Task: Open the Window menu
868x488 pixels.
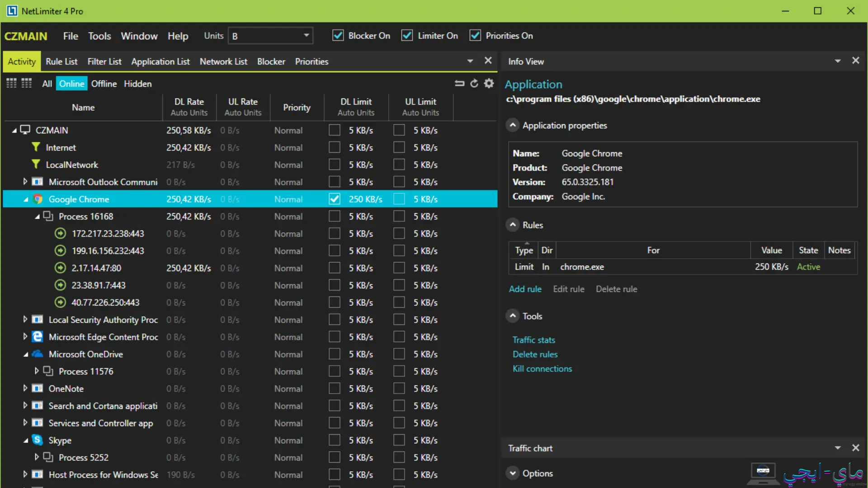Action: point(139,36)
